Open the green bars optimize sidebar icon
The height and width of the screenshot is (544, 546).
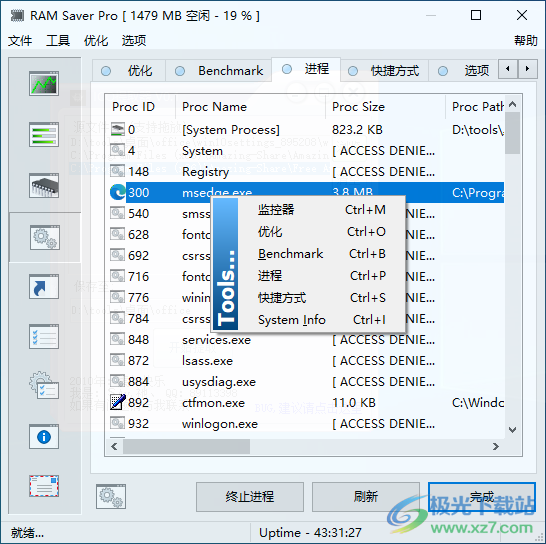(x=44, y=134)
